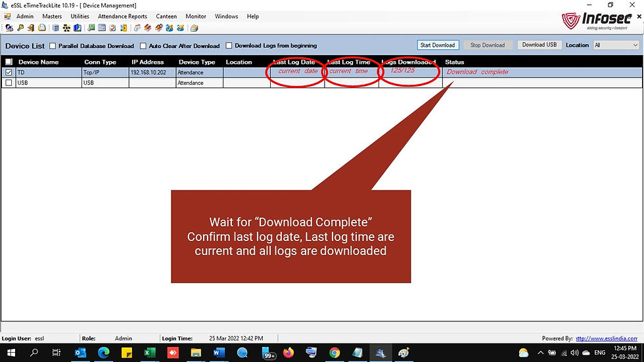644x362 pixels.
Task: Select the Tcp/IP connection type cell
Action: point(105,72)
